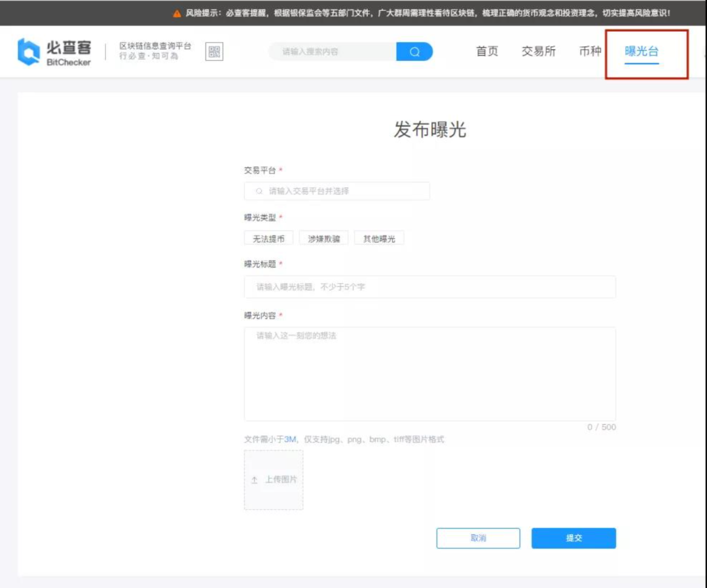Viewport: 707px width, 588px height.
Task: Select exposure type 涉嫌欺骗
Action: 324,238
